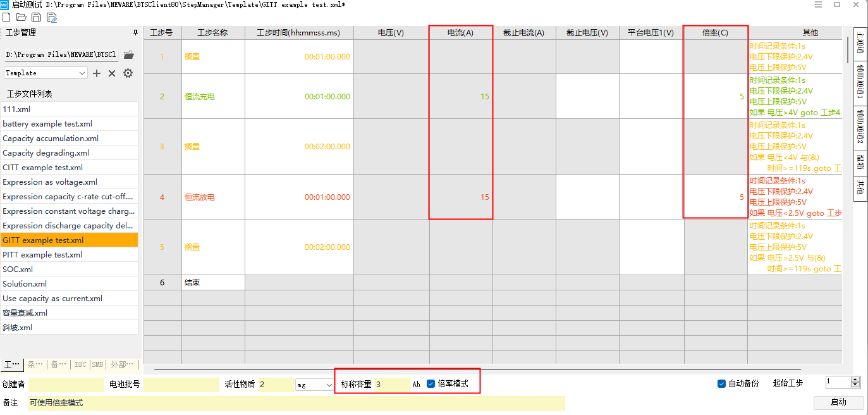868x415 pixels.
Task: Toggle 倍率模式 checkbox
Action: pyautogui.click(x=431, y=383)
